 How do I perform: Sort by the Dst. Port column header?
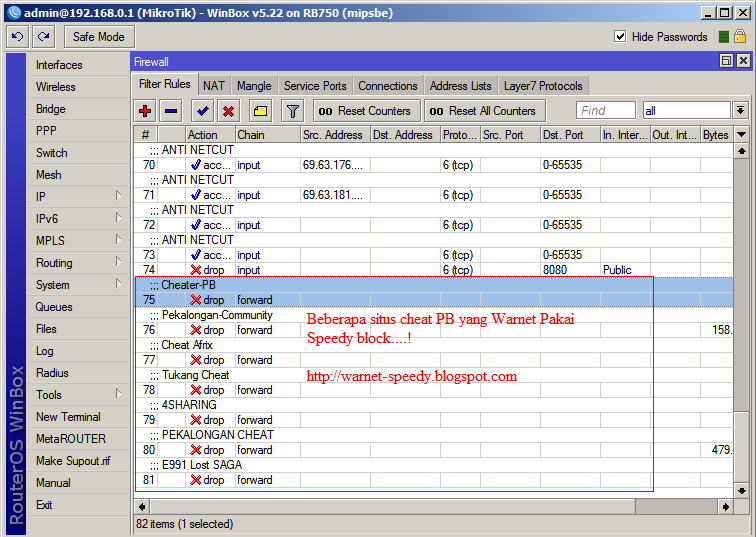(570, 135)
